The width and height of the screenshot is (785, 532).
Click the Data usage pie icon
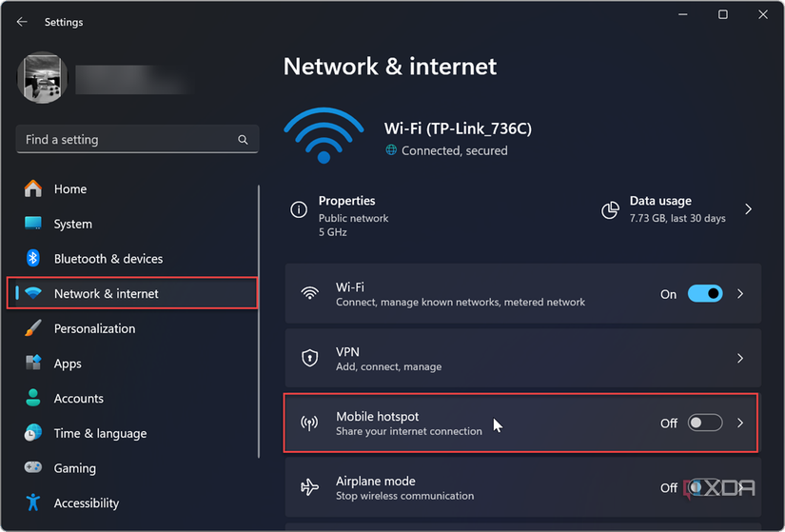tap(611, 209)
